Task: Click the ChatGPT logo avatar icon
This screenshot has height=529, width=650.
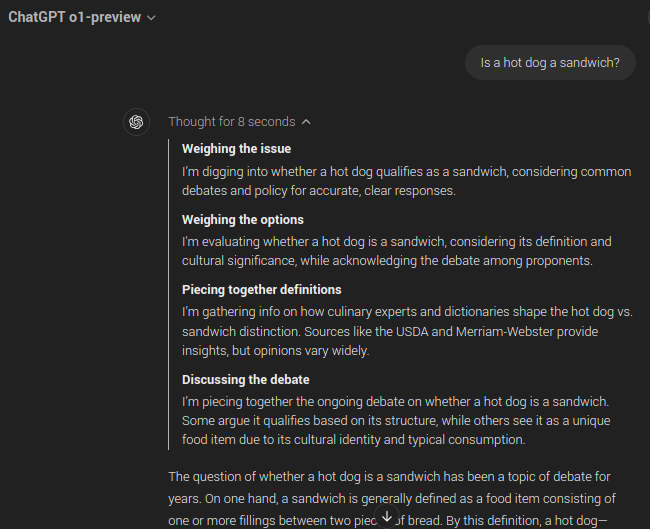Action: click(x=136, y=122)
